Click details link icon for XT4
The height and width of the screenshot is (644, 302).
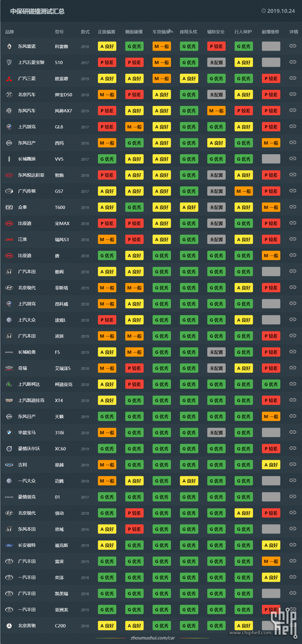[293, 400]
